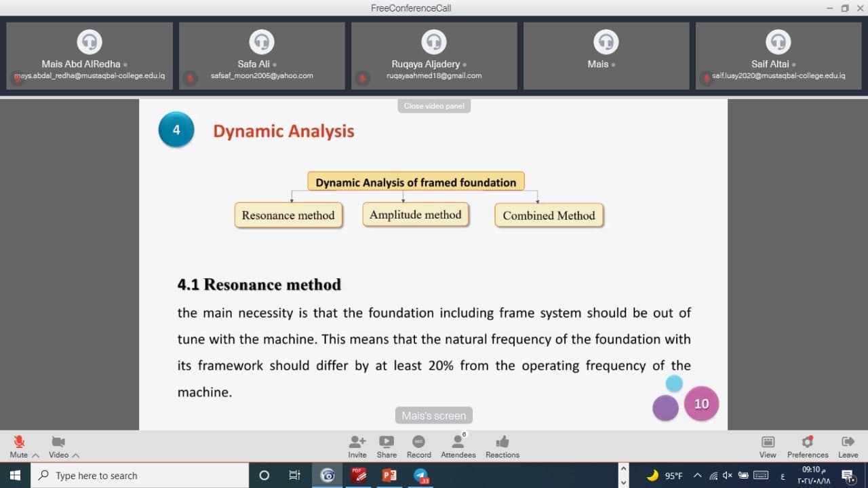This screenshot has width=868, height=488.
Task: Leave the conference call
Action: point(848,443)
